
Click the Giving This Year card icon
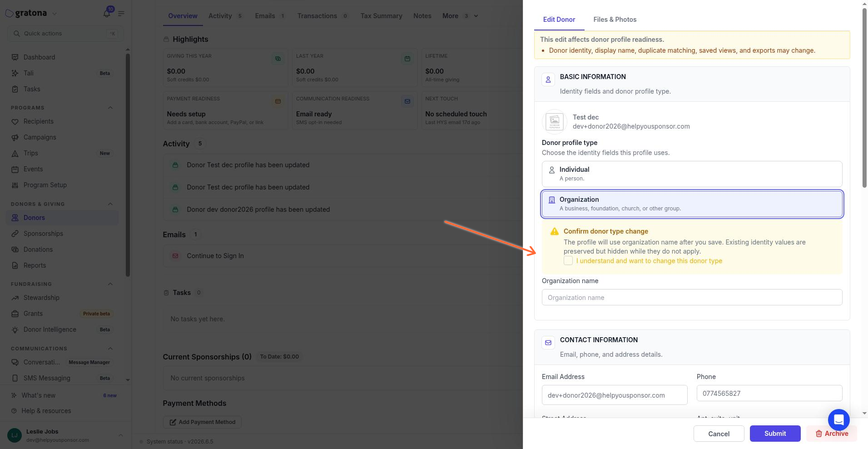click(x=278, y=59)
